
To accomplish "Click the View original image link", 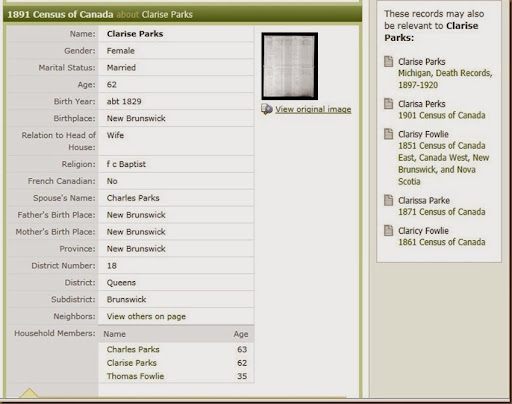I will tap(313, 109).
